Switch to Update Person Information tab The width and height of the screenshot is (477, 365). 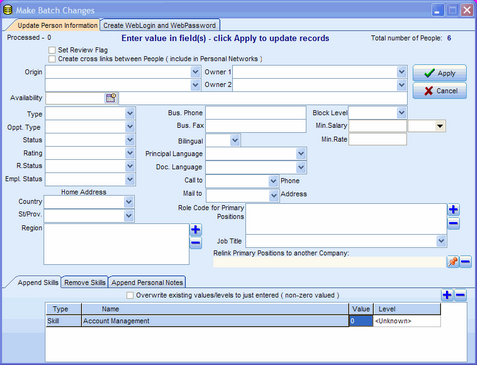coord(57,25)
